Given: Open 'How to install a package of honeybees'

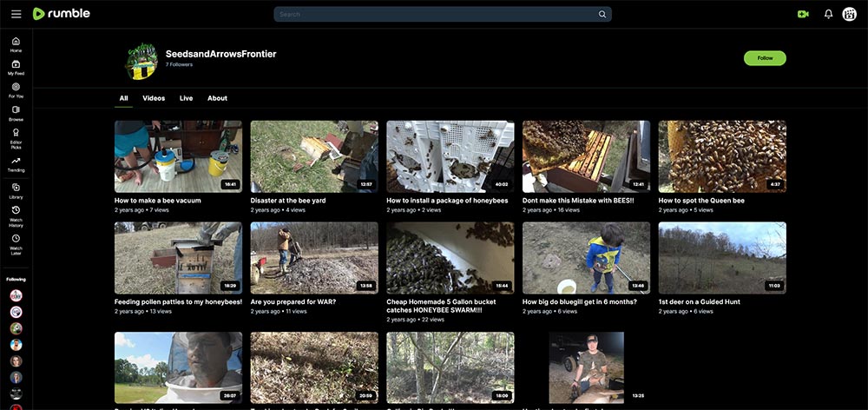Looking at the screenshot, I should [x=447, y=201].
